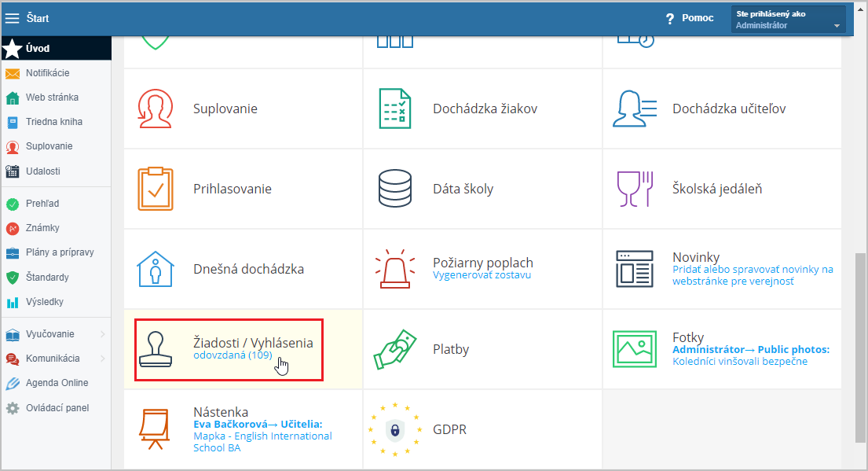Open the Požiarny poplach siren icon
Viewport: 868px width, 471px height.
(x=394, y=269)
